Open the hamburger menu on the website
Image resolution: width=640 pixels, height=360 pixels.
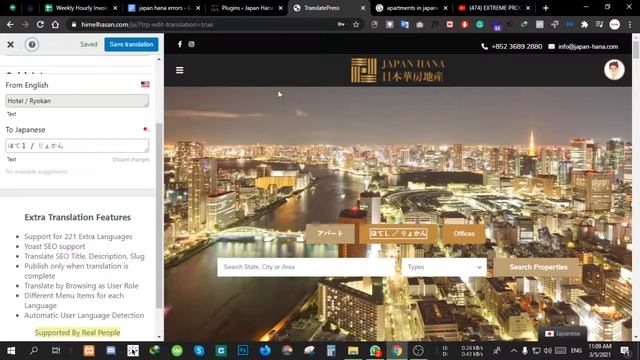click(180, 70)
